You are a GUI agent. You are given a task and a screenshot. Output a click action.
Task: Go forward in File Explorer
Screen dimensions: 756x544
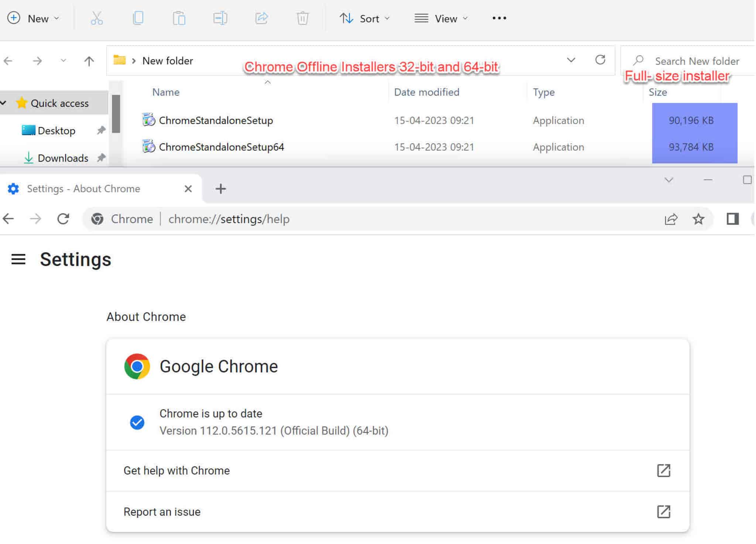click(37, 61)
